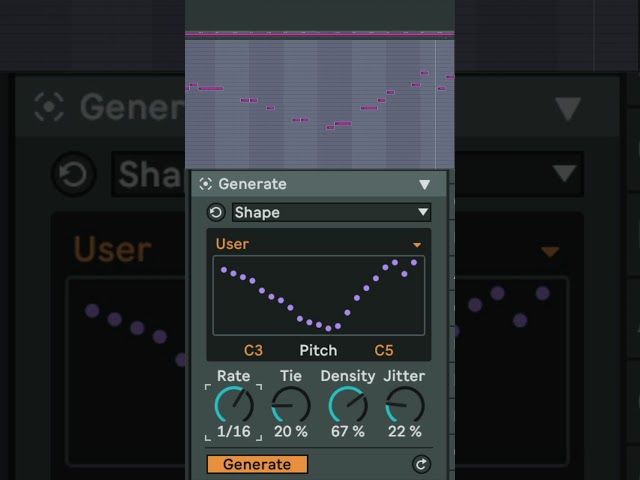Open the Shape generator dropdown

(x=331, y=212)
